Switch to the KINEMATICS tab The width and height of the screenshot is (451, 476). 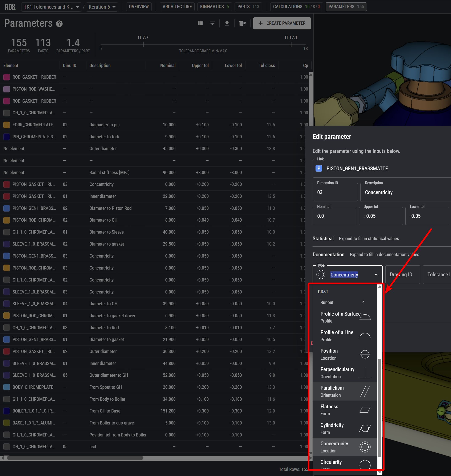pyautogui.click(x=214, y=7)
